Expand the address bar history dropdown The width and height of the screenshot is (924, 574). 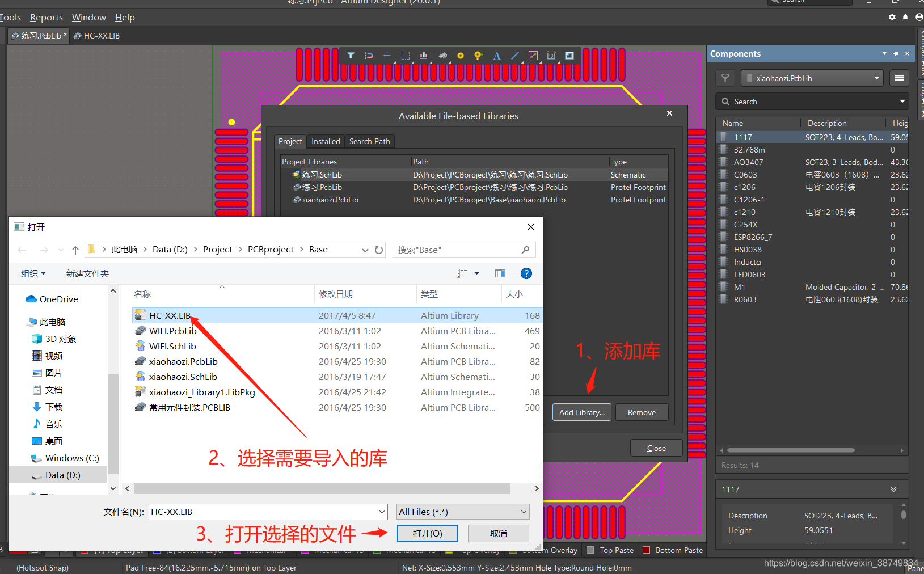365,250
